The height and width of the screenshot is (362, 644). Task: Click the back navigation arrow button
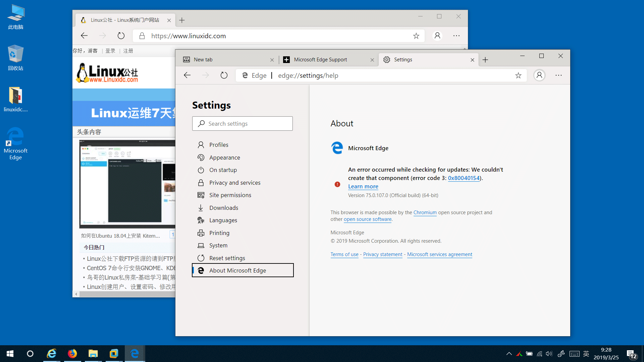coord(186,75)
